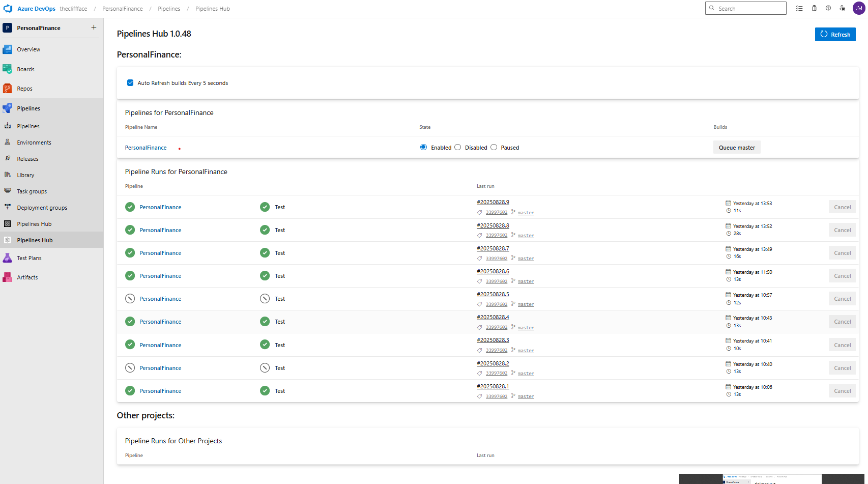
Task: Click the Test Plans flask icon
Action: [x=8, y=258]
